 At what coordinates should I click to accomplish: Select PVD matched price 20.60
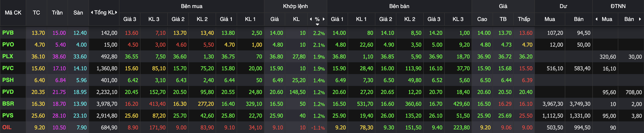[x=276, y=92]
